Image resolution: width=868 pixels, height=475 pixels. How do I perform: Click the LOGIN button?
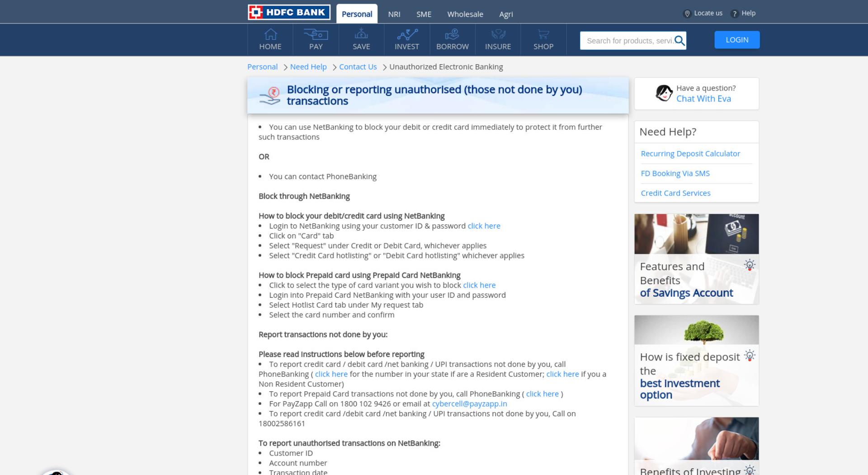(737, 40)
